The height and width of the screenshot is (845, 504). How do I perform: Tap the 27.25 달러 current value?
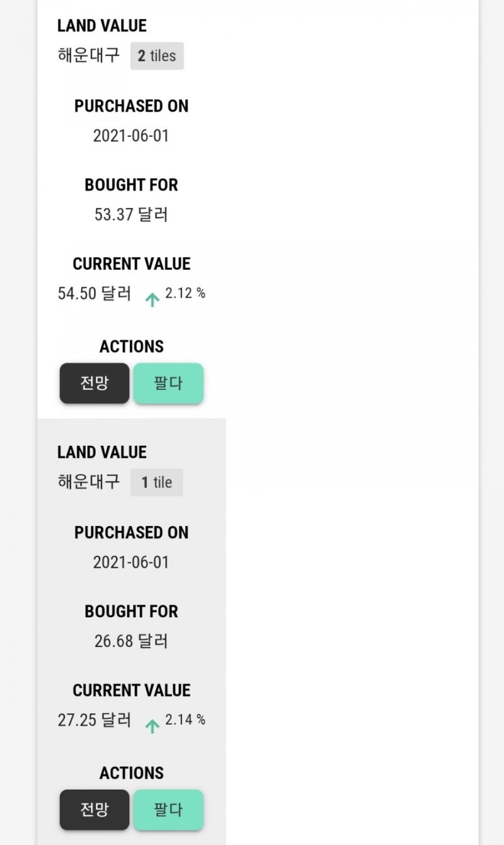[x=94, y=720]
